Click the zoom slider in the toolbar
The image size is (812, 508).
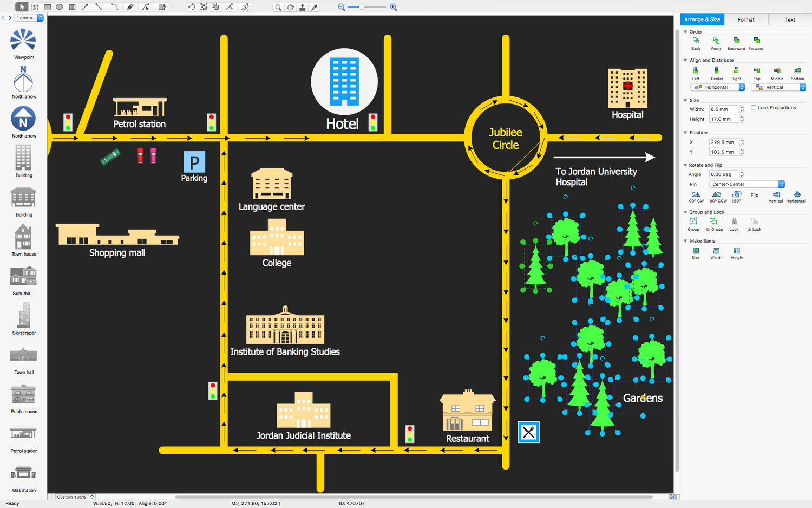click(x=366, y=7)
